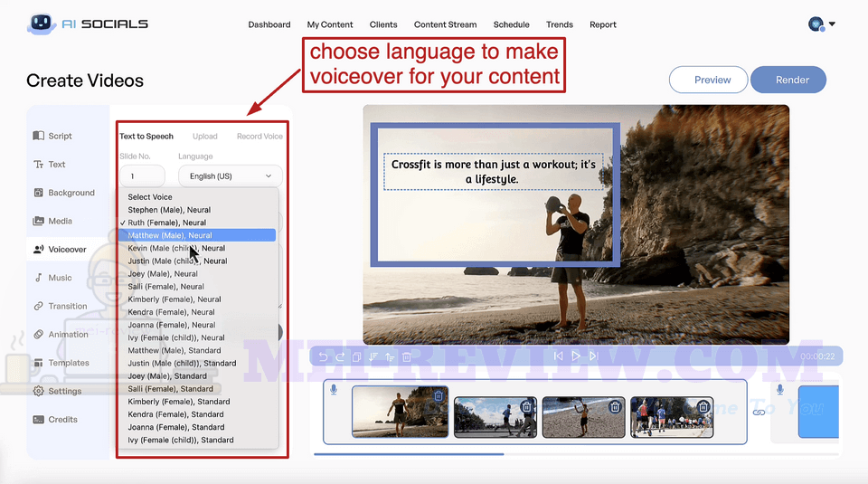Open the Settings panel in sidebar
Screen dimensions: 868x484
(x=57, y=391)
